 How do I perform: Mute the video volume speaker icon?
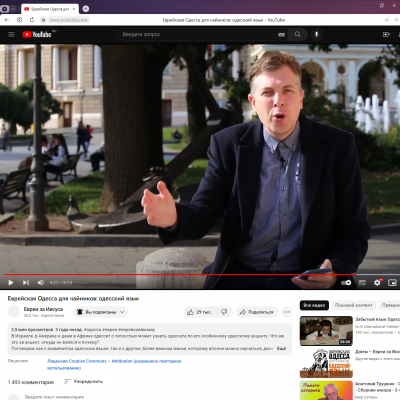click(41, 283)
